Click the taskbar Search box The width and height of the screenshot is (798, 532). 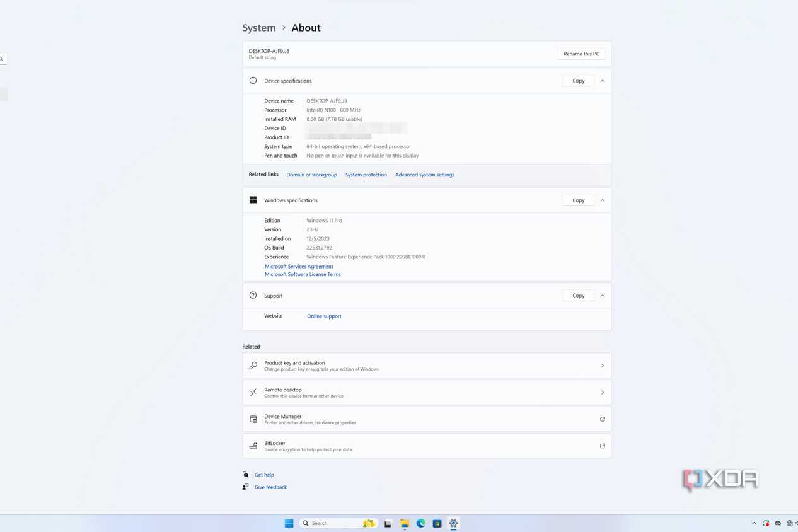coord(337,523)
